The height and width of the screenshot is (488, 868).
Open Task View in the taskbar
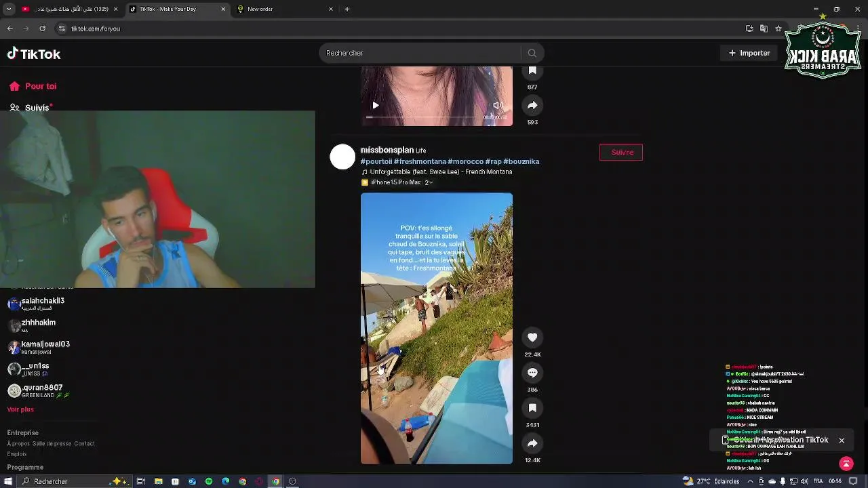141,481
